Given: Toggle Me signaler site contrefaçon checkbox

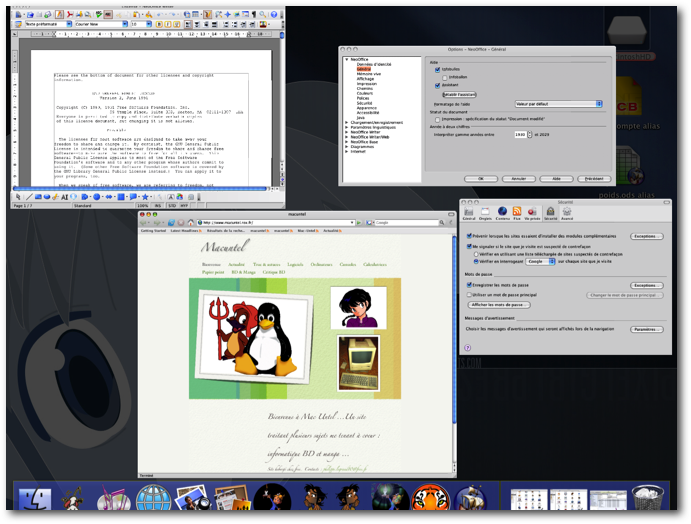Looking at the screenshot, I should tap(469, 246).
